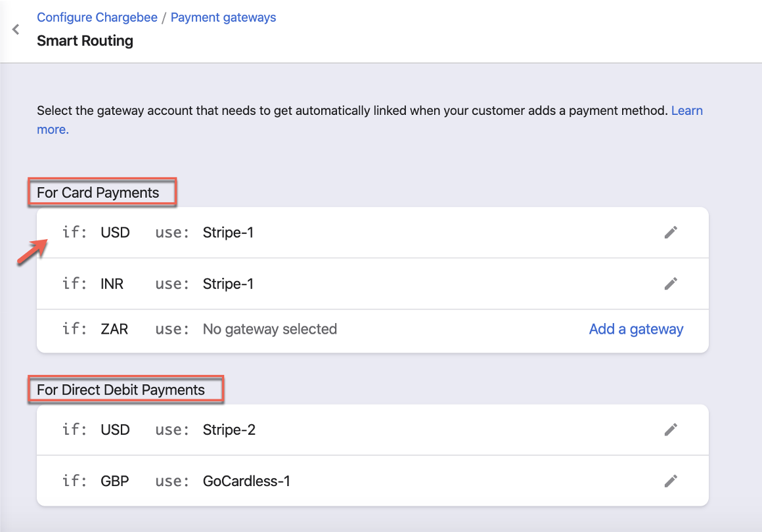Image resolution: width=762 pixels, height=532 pixels.
Task: Select the Stripe-1 label in USD card row
Action: [228, 233]
